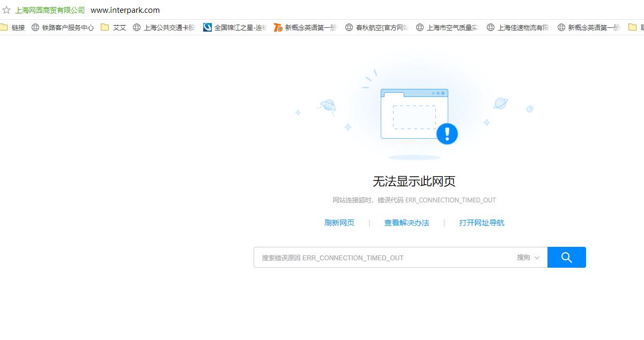This screenshot has width=644, height=340.
Task: Click the 新概念英语第一册 'To' favicon
Action: [278, 27]
